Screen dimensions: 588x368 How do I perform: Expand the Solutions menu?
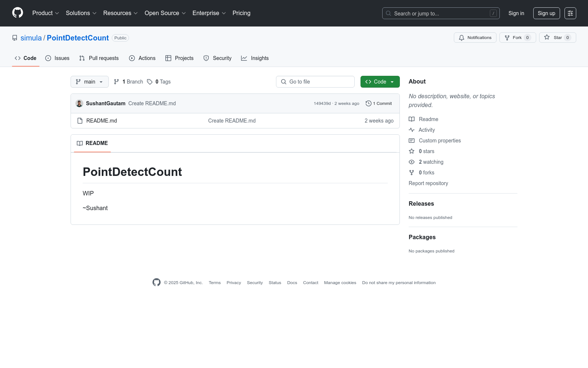click(x=81, y=13)
